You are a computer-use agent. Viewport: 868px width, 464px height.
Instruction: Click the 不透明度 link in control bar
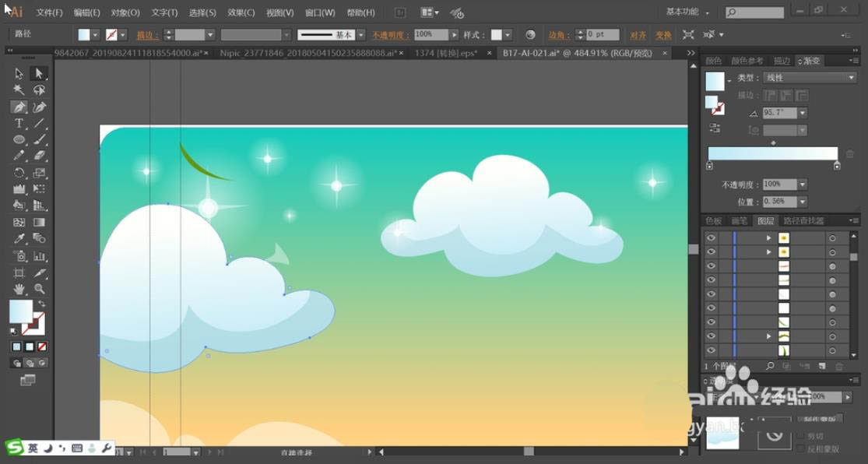(390, 35)
